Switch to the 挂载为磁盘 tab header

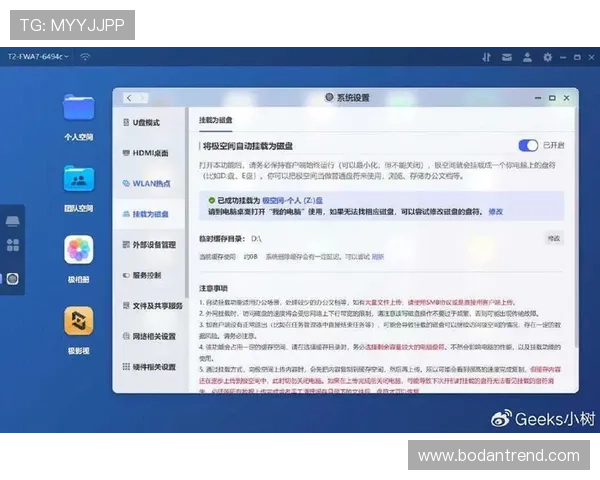(215, 120)
